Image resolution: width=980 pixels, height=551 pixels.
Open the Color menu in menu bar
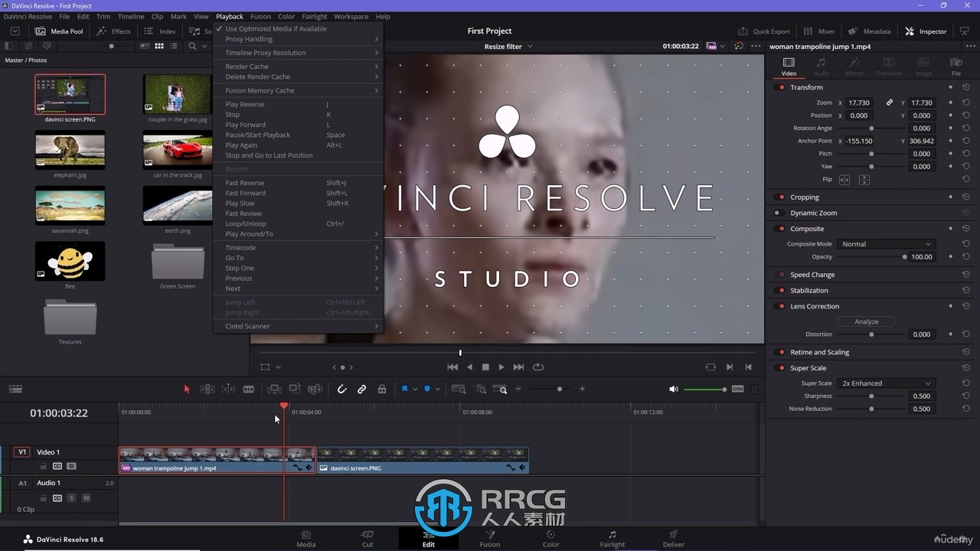pos(286,16)
